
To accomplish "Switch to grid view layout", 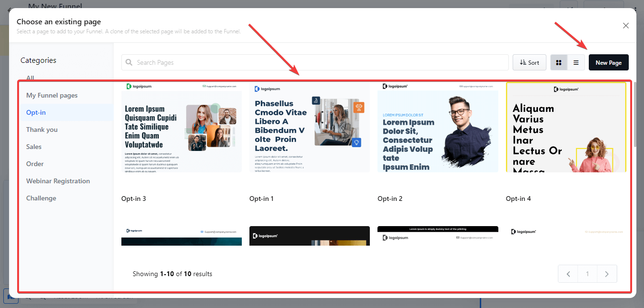I will [558, 62].
